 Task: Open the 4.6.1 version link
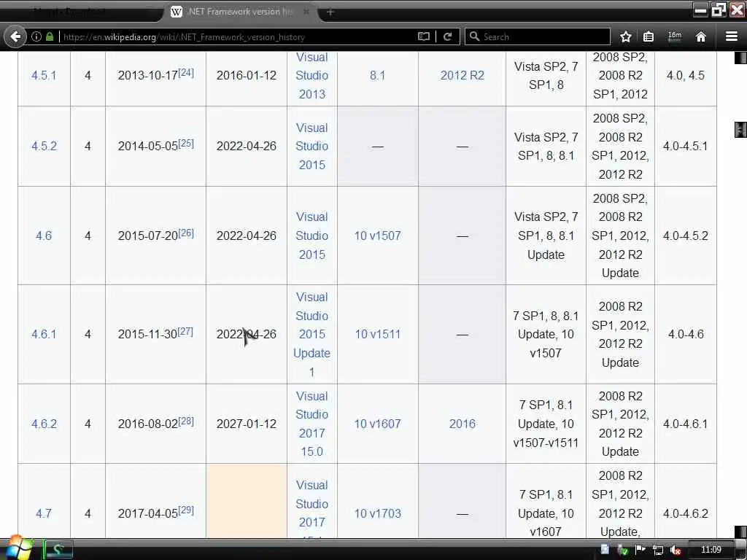coord(43,334)
